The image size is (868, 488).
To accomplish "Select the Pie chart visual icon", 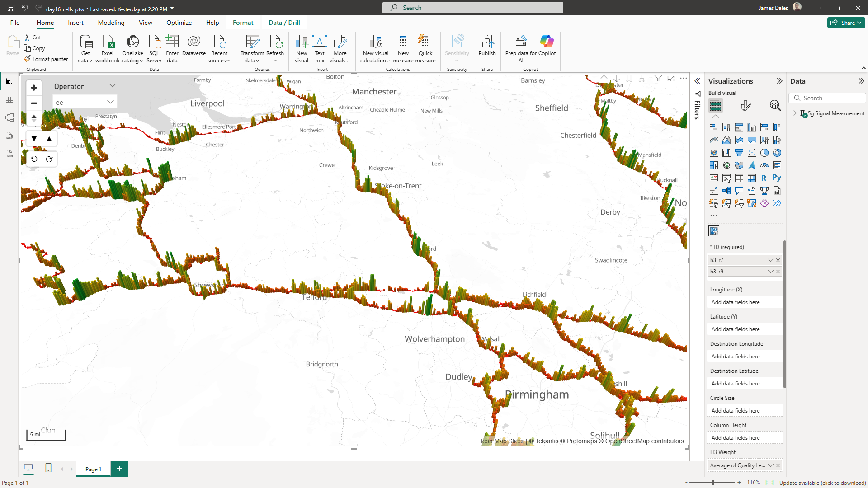I will (764, 153).
